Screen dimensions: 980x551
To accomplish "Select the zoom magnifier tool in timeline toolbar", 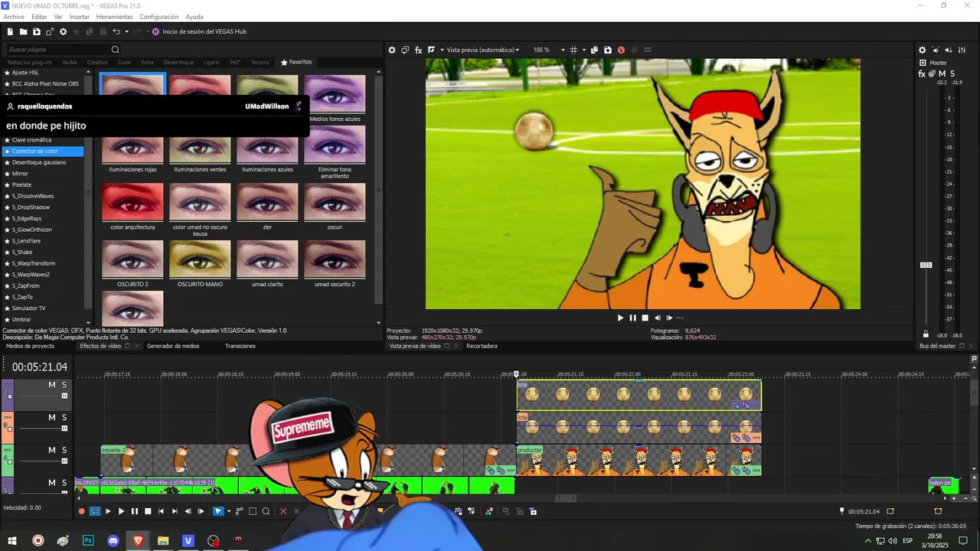I will click(x=266, y=511).
